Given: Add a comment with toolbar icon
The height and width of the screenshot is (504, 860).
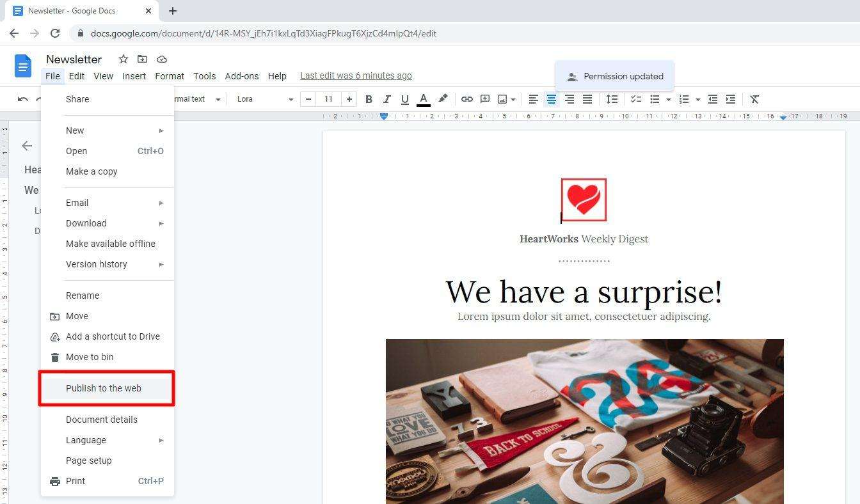Looking at the screenshot, I should (x=485, y=99).
